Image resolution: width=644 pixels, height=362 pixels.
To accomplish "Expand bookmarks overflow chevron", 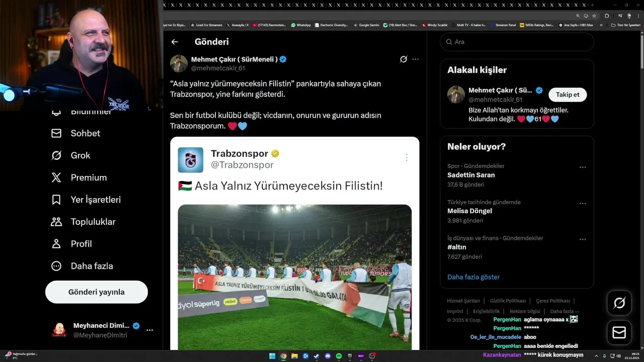I will click(601, 25).
